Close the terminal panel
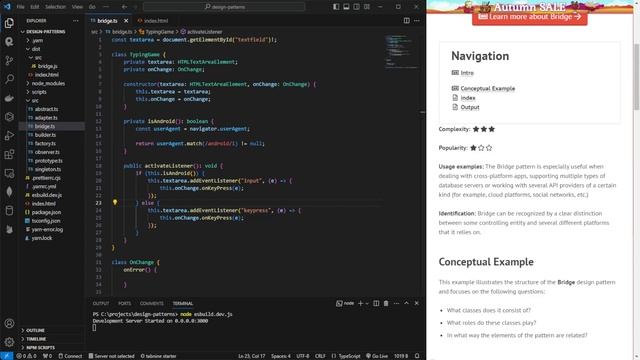Viewport: 640px width, 360px height. click(417, 303)
